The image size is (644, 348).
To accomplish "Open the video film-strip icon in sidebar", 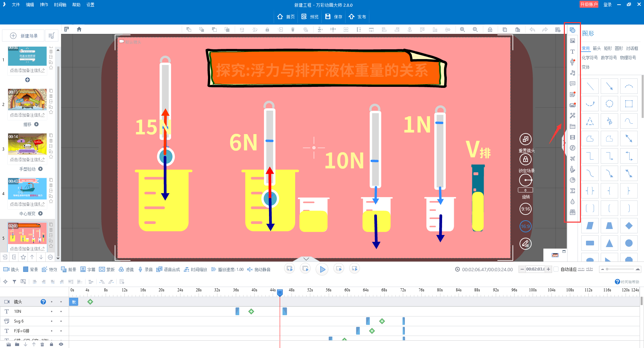I will point(573,137).
